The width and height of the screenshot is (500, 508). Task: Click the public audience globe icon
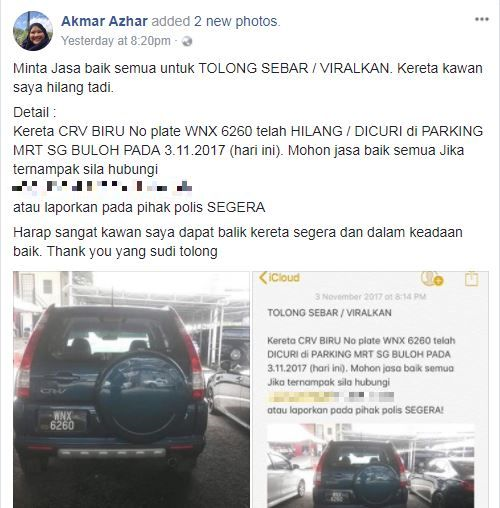(x=187, y=41)
